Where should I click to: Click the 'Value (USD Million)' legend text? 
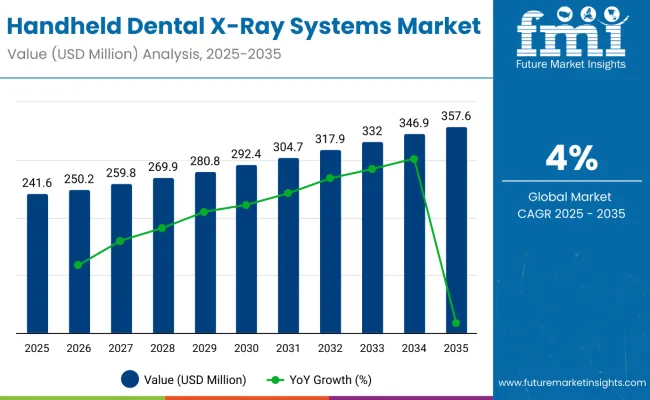tap(195, 380)
